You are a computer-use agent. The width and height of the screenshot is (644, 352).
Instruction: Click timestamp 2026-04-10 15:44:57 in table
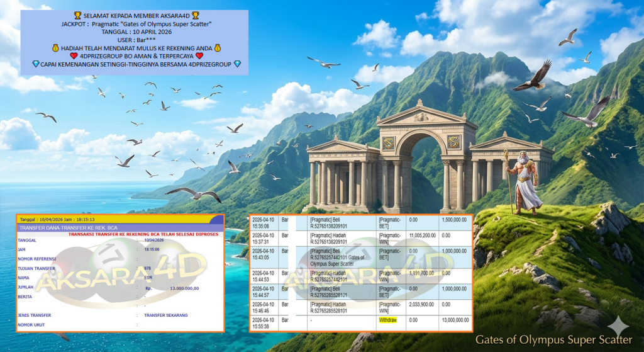[x=264, y=292]
